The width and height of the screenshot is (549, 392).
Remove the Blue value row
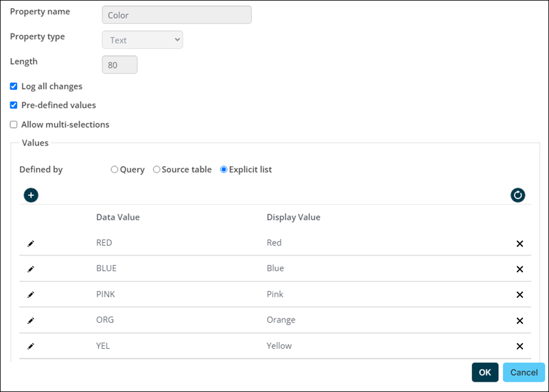(519, 269)
